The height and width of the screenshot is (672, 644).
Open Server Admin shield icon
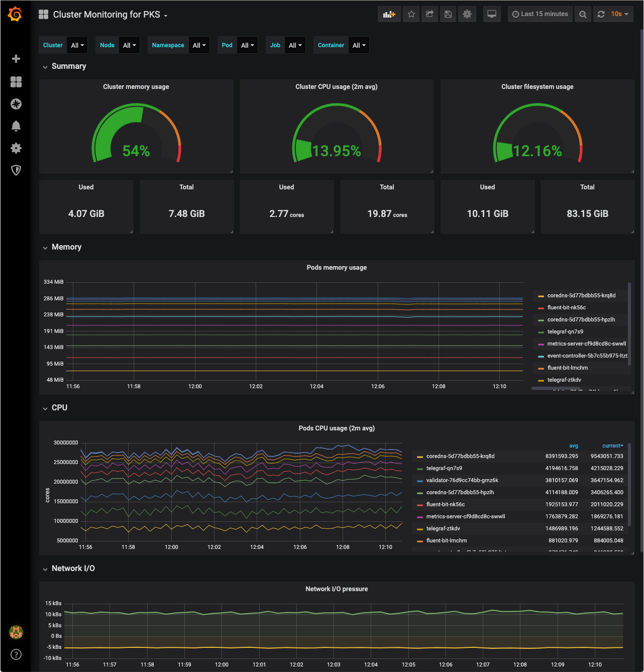click(16, 170)
